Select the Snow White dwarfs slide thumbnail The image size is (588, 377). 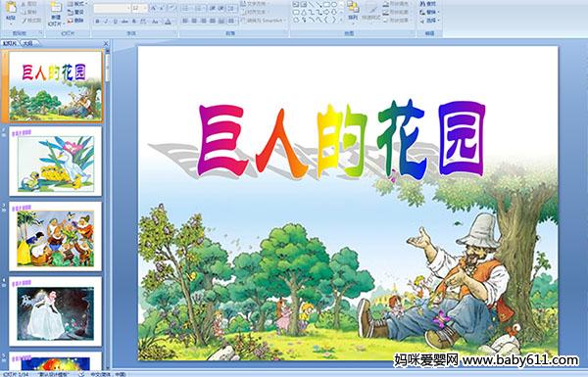tap(56, 236)
